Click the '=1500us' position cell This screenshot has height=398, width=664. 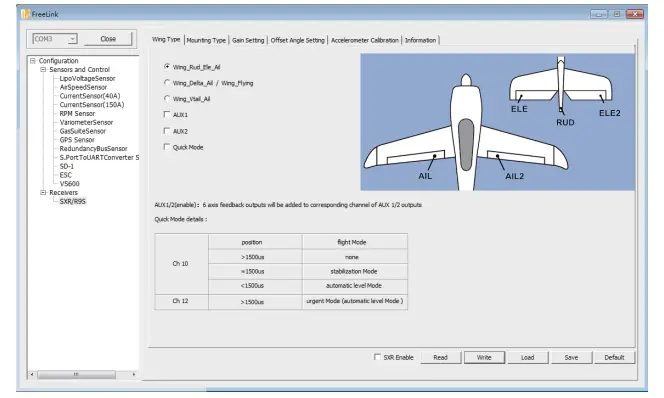pyautogui.click(x=255, y=271)
